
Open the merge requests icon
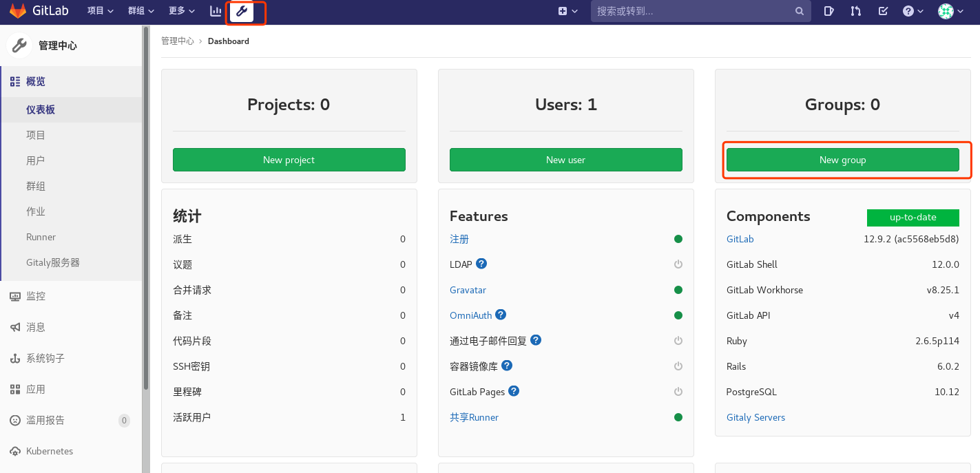(855, 11)
